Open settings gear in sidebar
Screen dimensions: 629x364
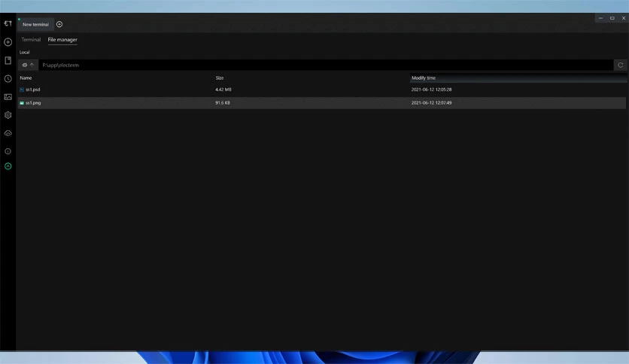[x=8, y=115]
